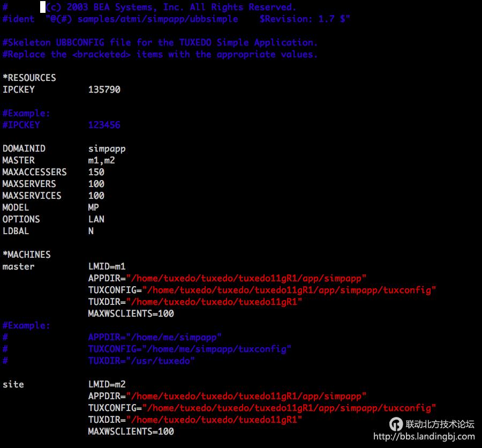Place cursor on the MODEL value MP
Screen dimensions: 482x448
[x=93, y=207]
